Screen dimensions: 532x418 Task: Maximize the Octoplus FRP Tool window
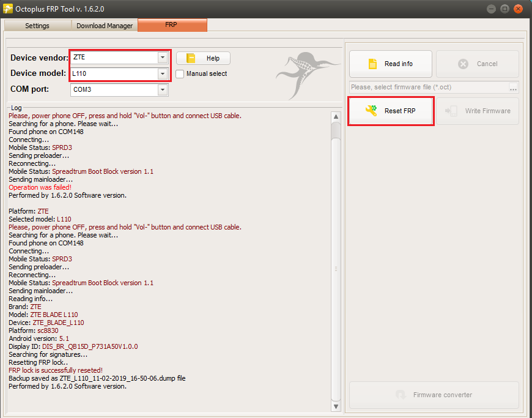[x=504, y=9]
